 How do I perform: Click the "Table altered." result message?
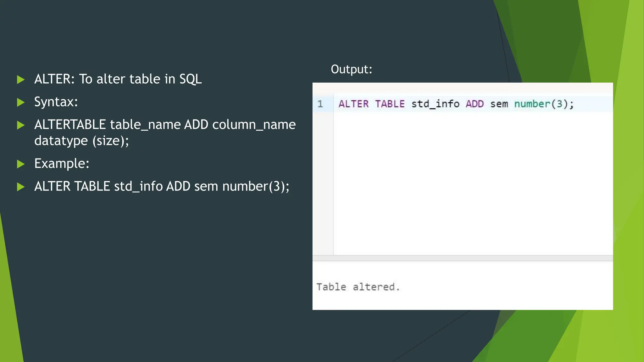pyautogui.click(x=358, y=287)
